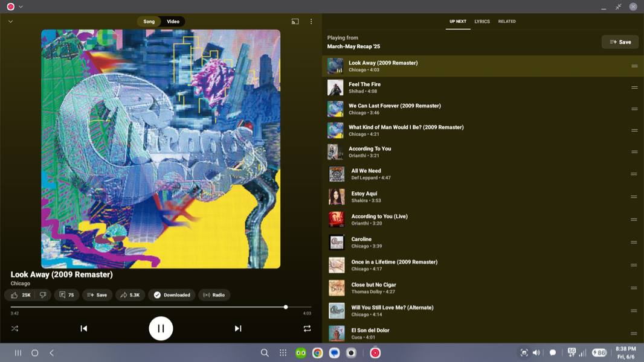644x362 pixels.
Task: Switch to Video mode
Action: tap(173, 22)
